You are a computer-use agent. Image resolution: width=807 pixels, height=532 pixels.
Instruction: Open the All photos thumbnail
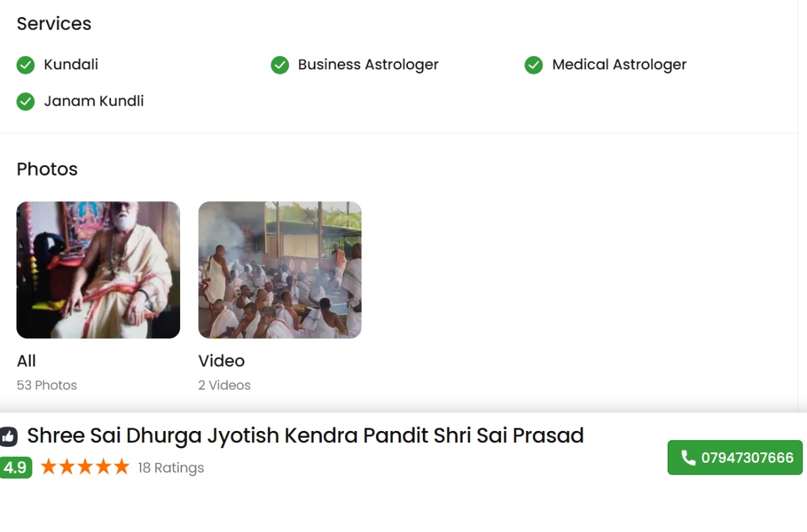(98, 270)
